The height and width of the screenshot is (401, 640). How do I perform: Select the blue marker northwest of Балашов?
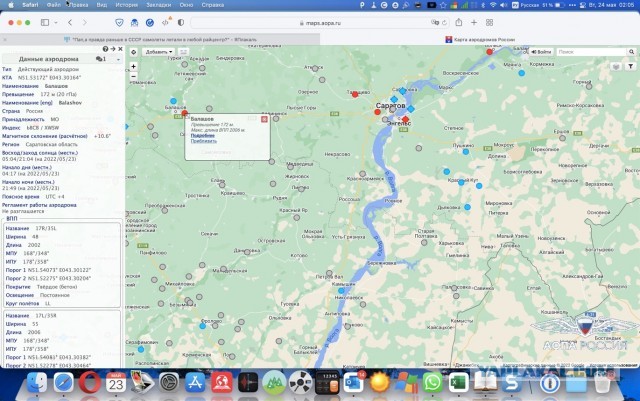pyautogui.click(x=173, y=101)
